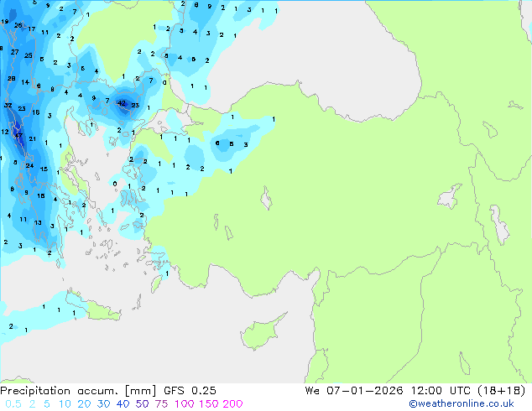The image size is (532, 411).
Task: Click the '47' precipitation value on the map
Action: pos(18,135)
